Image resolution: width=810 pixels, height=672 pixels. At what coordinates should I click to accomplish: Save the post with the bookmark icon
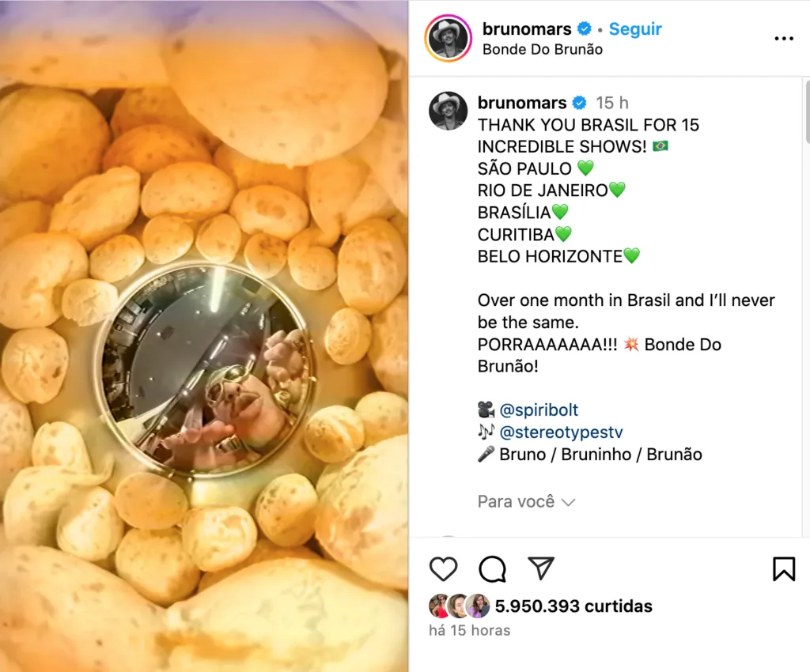[784, 568]
